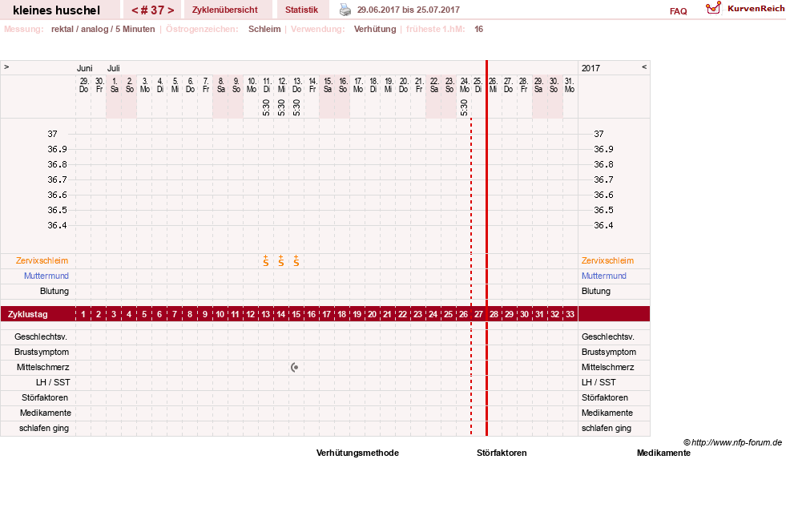
Task: Click the Verhütungsmethode heading below the chart
Action: pos(357,453)
